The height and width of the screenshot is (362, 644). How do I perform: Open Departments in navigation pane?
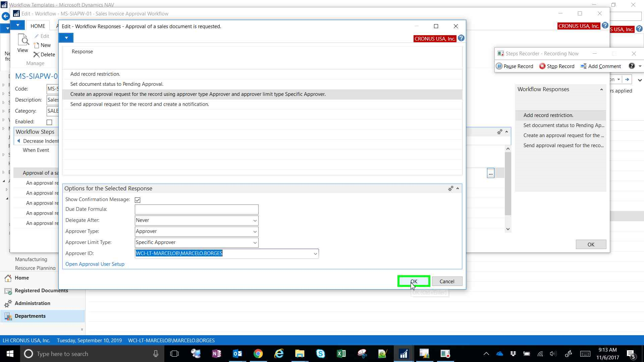(x=30, y=316)
